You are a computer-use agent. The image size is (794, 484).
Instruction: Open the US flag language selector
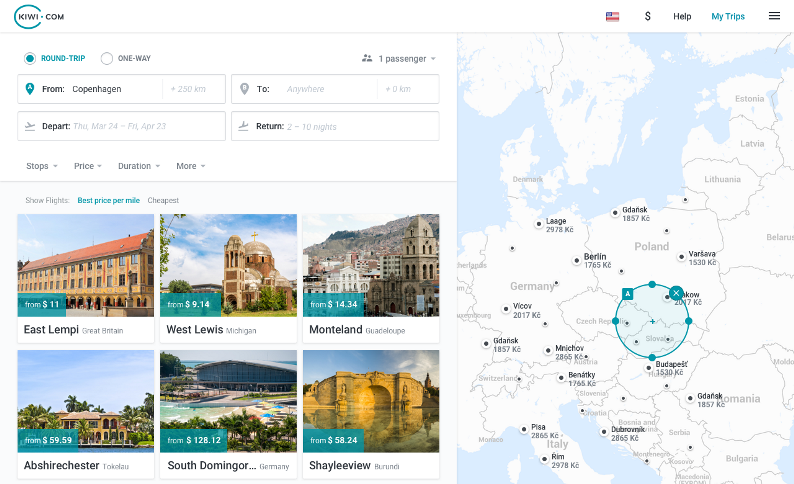(612, 16)
